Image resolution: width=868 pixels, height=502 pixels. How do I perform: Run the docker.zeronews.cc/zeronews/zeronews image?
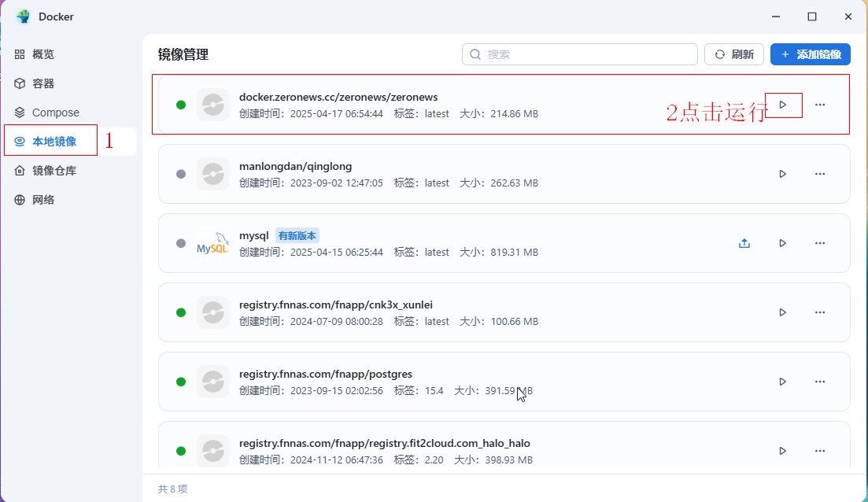tap(783, 105)
